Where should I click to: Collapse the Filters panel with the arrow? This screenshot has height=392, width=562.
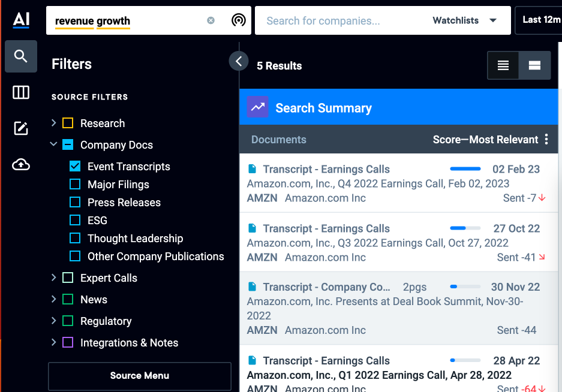click(239, 61)
